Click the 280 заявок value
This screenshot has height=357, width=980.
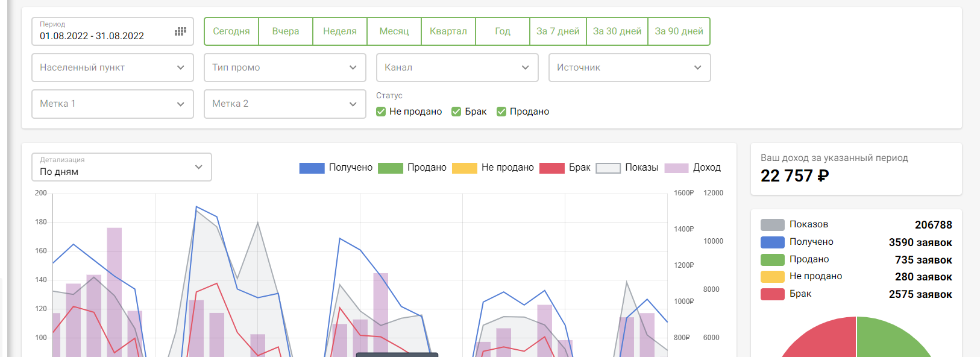[x=923, y=277]
